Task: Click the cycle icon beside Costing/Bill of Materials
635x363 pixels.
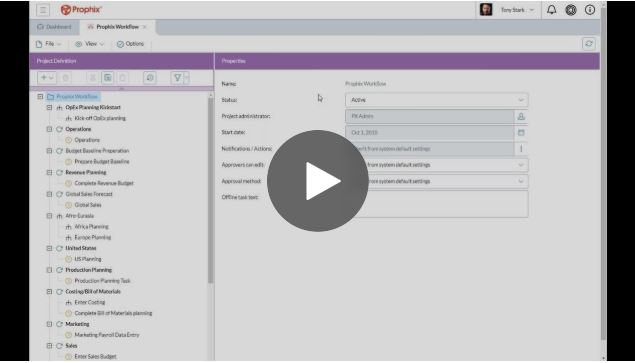Action: [60, 292]
